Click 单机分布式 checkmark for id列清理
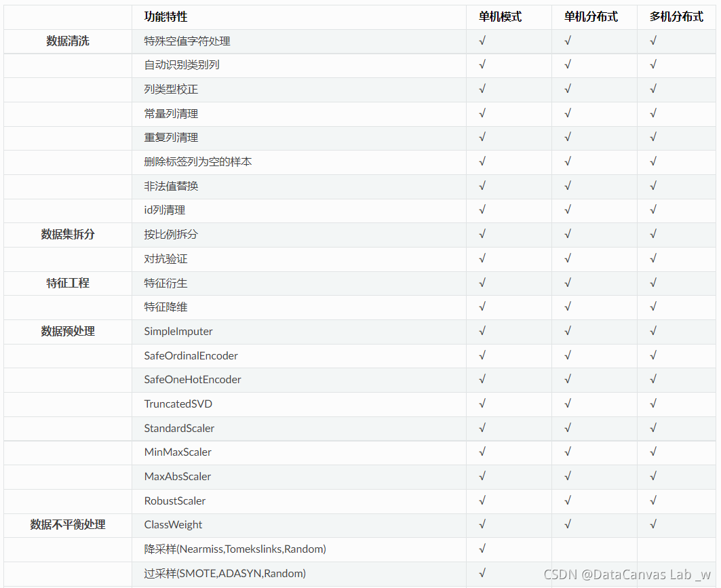 click(568, 210)
